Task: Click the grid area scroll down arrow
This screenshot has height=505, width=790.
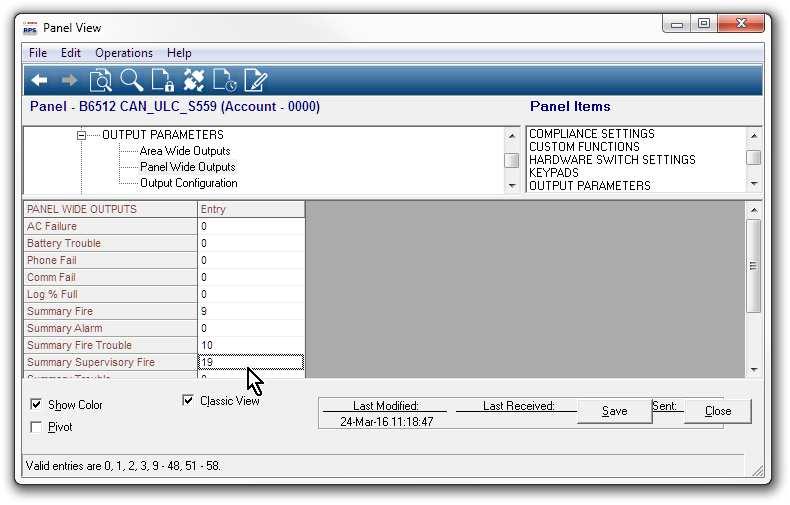Action: (x=754, y=369)
